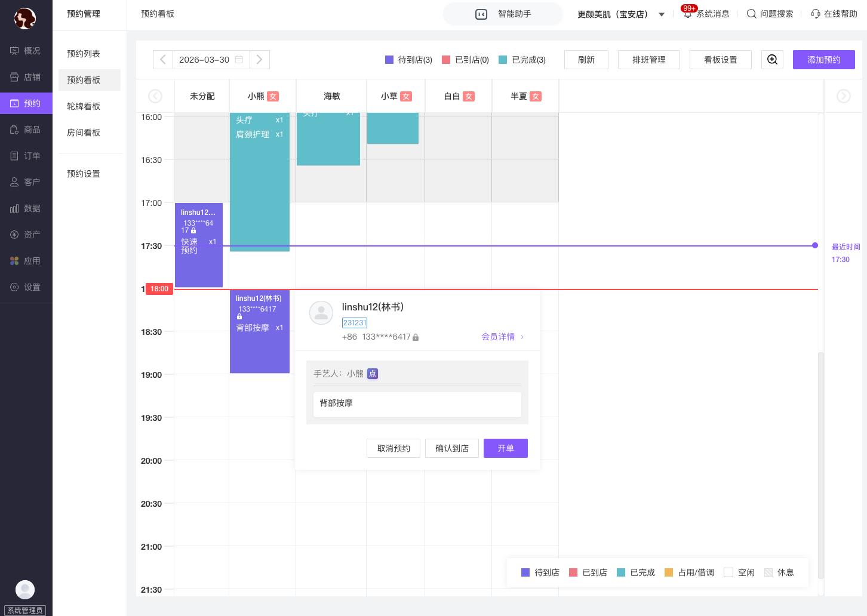Expand 会员详情 member details chevron

[522, 337]
